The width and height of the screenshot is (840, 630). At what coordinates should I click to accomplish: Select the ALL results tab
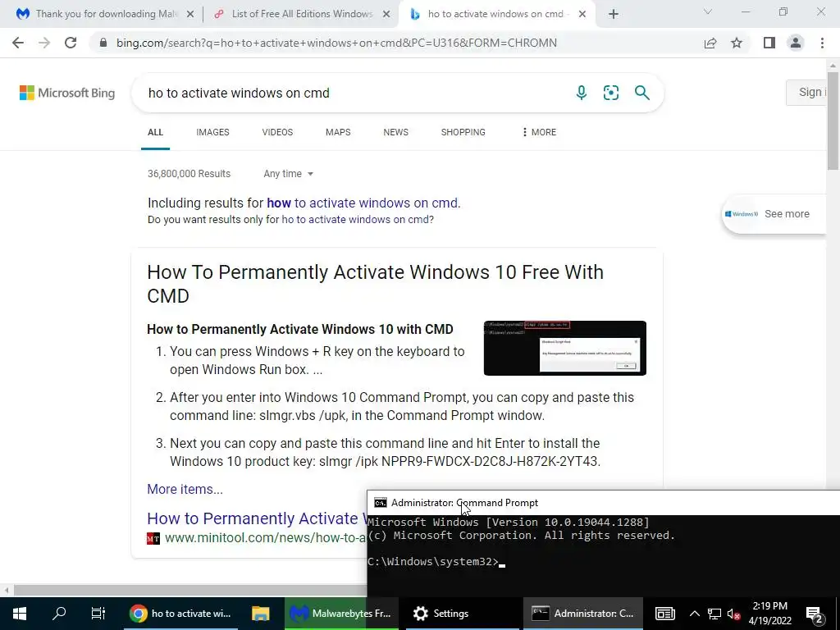[155, 132]
